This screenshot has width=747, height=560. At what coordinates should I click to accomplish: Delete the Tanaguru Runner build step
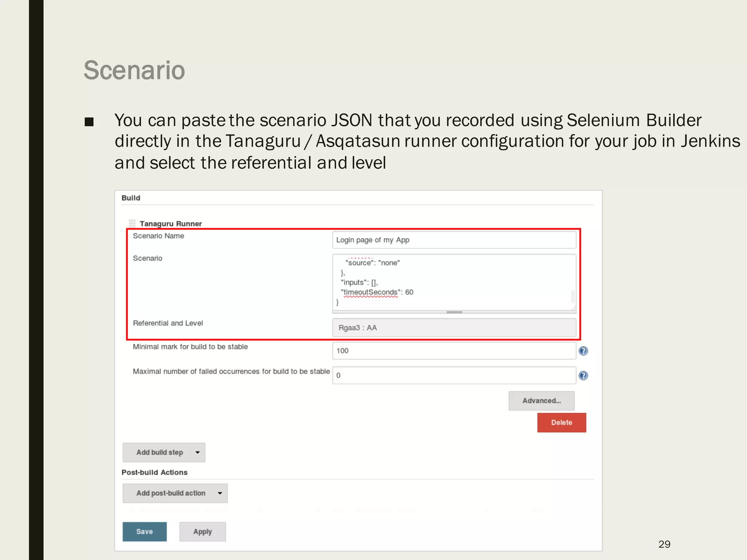tap(562, 423)
